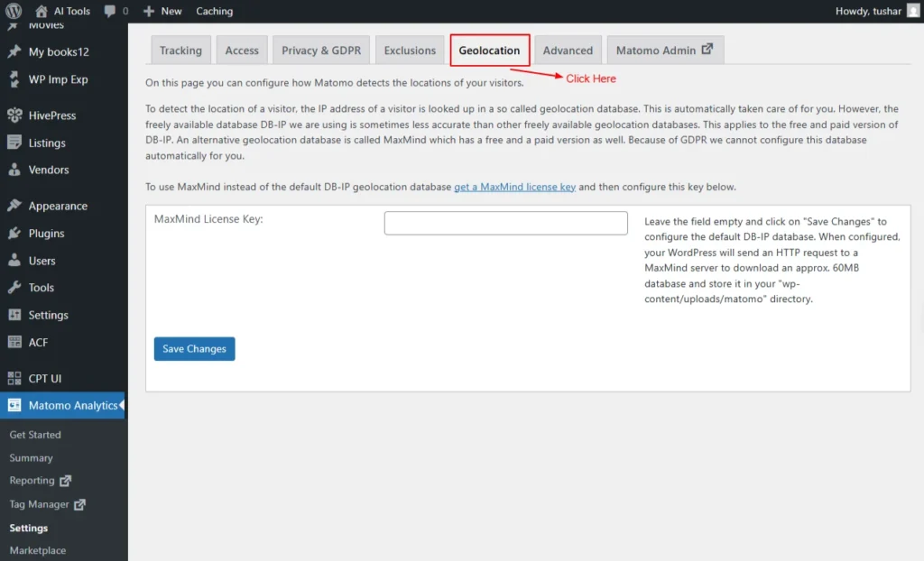Click the WordPress logo icon

[14, 11]
